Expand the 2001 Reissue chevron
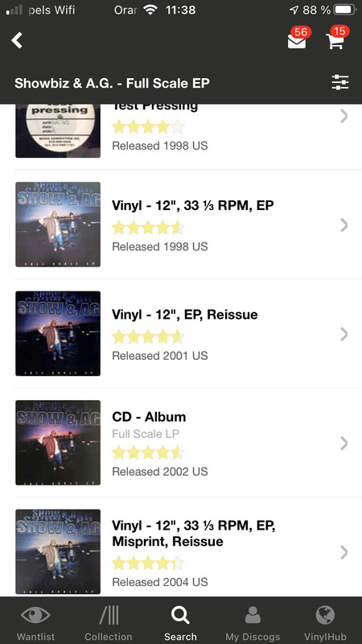Viewport: 362px width, 644px height. (344, 334)
